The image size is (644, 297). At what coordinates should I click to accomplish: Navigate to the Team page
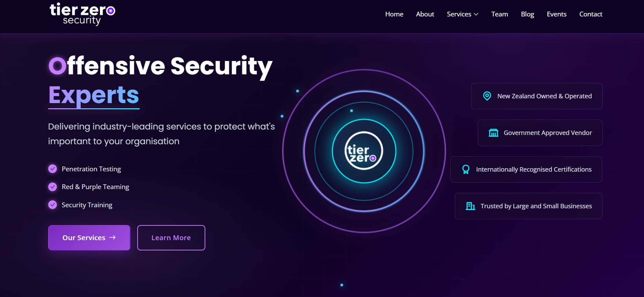(500, 14)
